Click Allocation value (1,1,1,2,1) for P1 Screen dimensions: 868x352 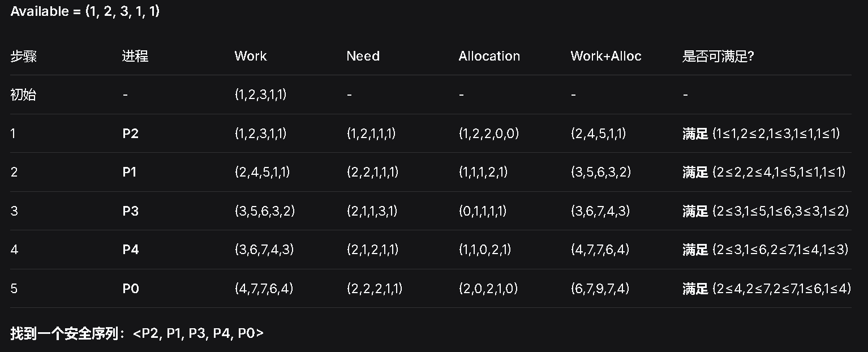pyautogui.click(x=483, y=172)
